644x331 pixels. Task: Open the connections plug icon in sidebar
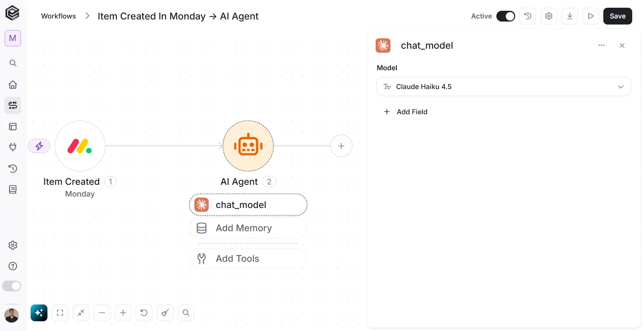pyautogui.click(x=13, y=147)
